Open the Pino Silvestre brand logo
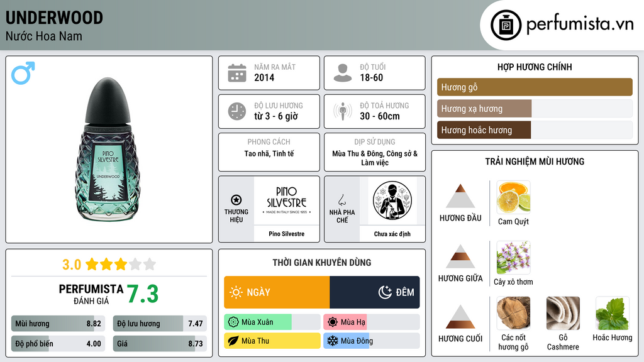 (286, 200)
